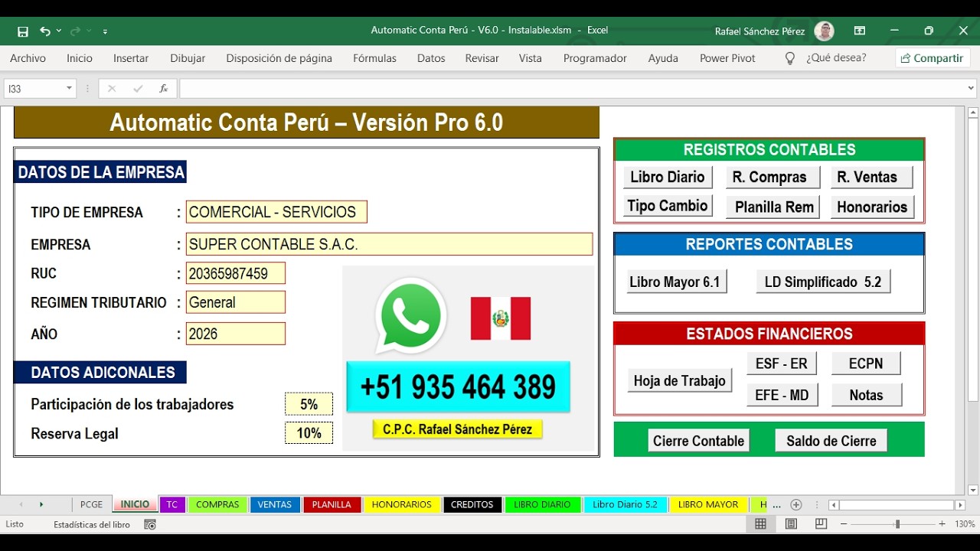The width and height of the screenshot is (980, 551).
Task: Click the zoom in plus icon
Action: tap(942, 524)
